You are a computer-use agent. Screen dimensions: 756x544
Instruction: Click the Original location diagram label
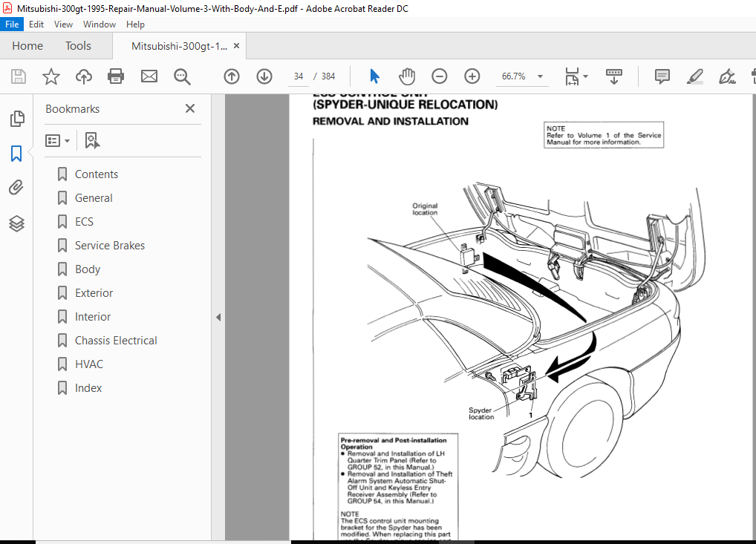(425, 209)
